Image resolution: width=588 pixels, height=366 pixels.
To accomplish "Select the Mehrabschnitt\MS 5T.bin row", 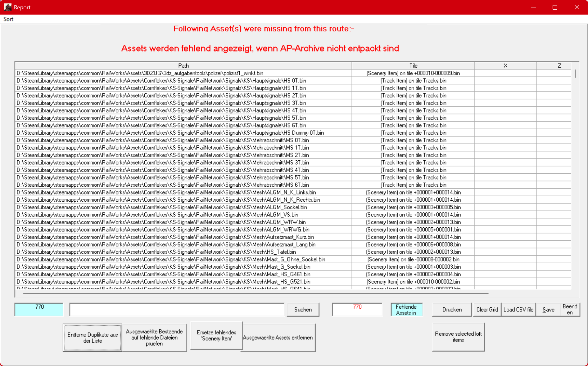I will 183,177.
